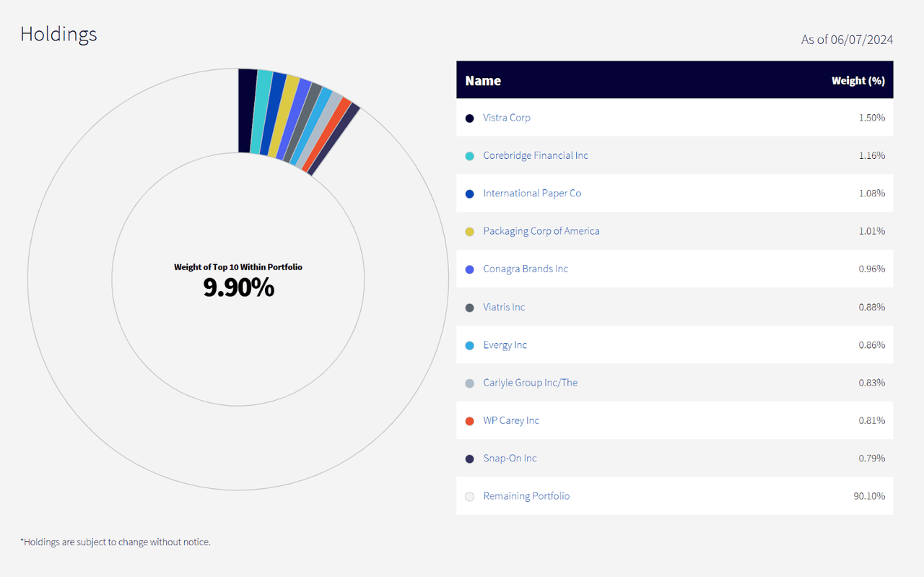Click the Remaining Portfolio white legend dot

pos(469,496)
